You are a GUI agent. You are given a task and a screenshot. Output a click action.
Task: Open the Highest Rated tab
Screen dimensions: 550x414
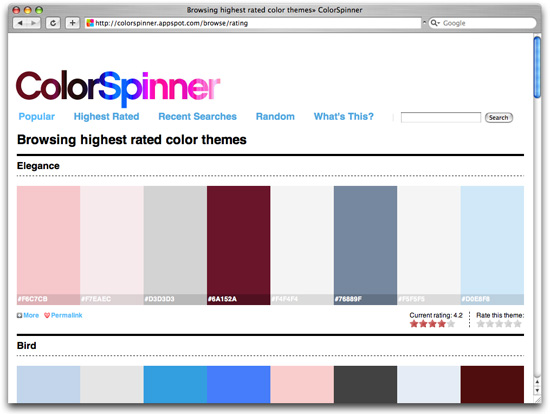(x=106, y=116)
